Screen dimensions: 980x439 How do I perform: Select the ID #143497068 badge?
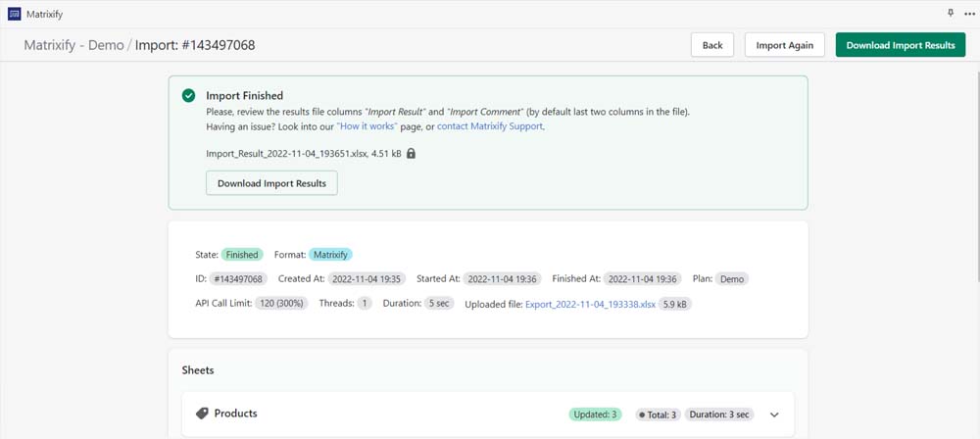tap(237, 279)
